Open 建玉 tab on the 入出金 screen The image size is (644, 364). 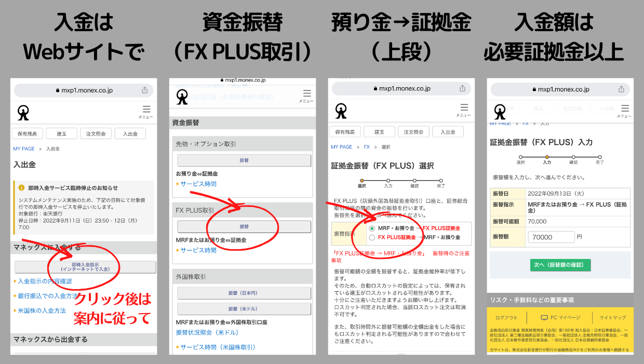(61, 134)
